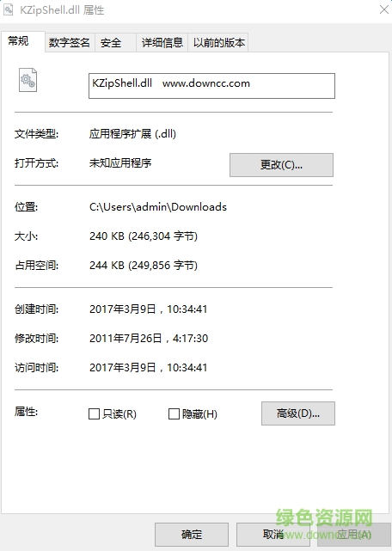Click the 未知应用程序 text
The image size is (392, 551).
120,163
